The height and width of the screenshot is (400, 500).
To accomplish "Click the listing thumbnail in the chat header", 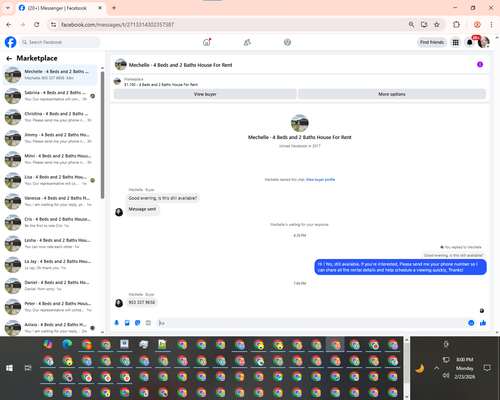I will point(121,65).
